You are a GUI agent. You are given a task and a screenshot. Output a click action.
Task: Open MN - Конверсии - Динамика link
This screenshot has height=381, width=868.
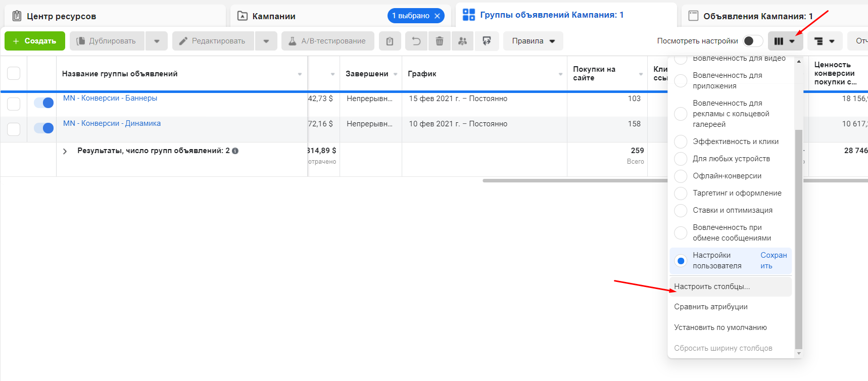pos(112,123)
